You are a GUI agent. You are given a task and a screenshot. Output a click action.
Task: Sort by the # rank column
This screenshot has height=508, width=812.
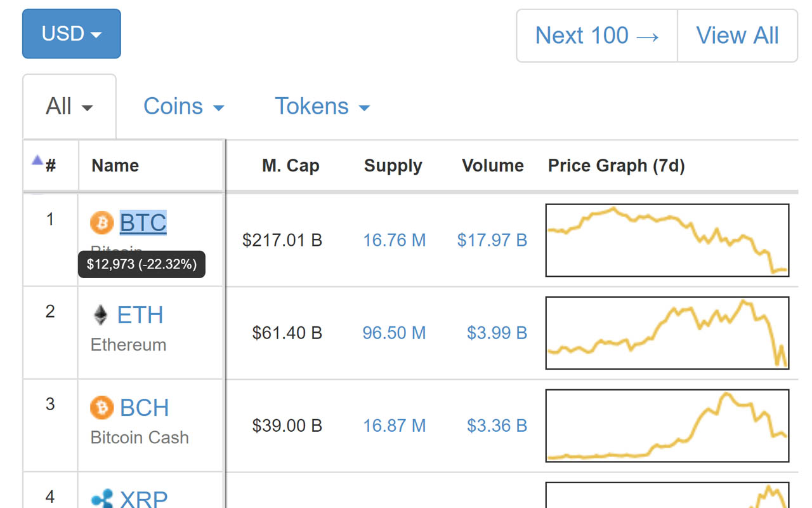click(51, 166)
